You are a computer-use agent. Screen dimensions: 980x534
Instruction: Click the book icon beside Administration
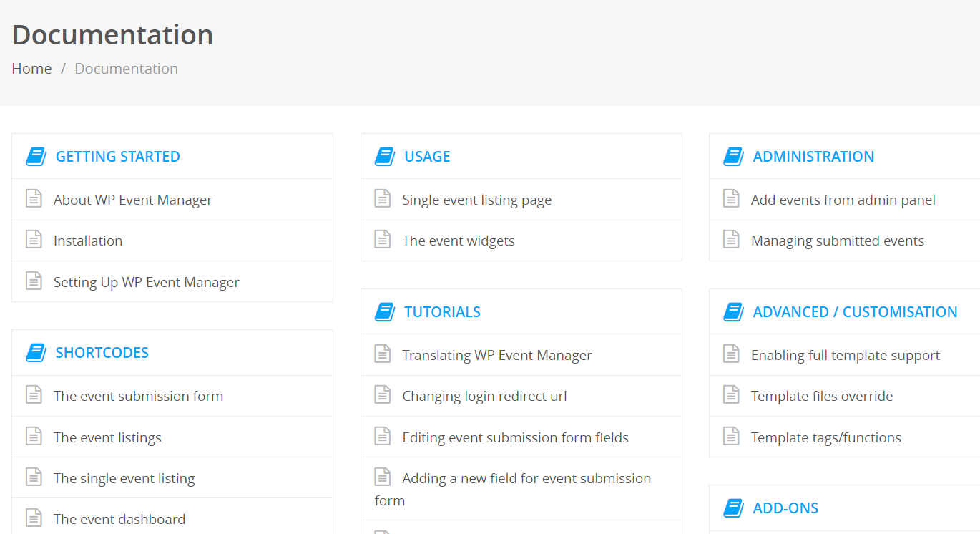coord(733,157)
